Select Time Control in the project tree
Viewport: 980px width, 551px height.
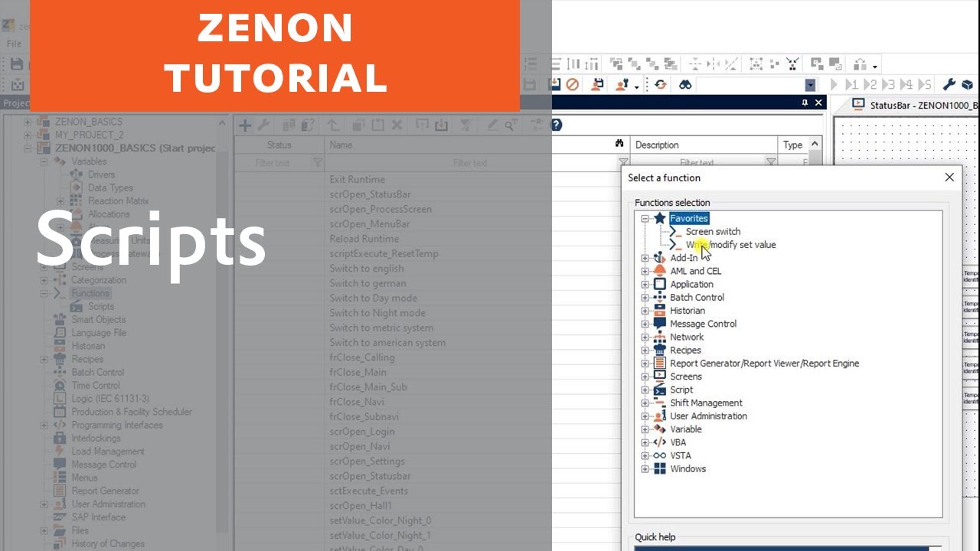pos(96,386)
